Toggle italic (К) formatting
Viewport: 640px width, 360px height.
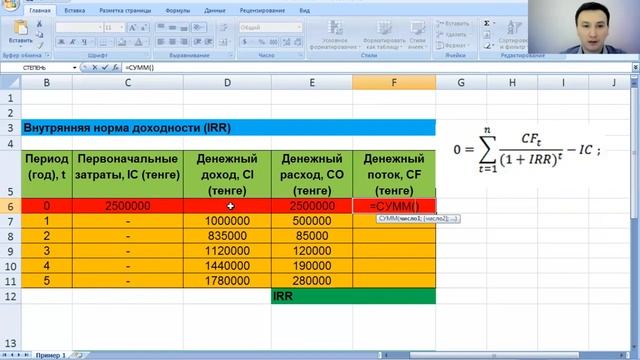(73, 42)
